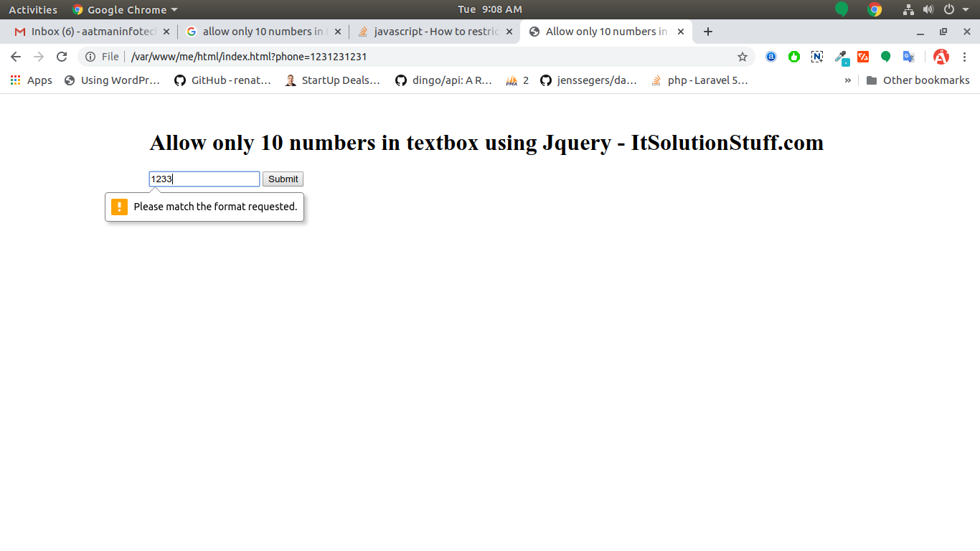980x551 pixels.
Task: Click the green thumbs-up extension icon
Action: [x=794, y=57]
